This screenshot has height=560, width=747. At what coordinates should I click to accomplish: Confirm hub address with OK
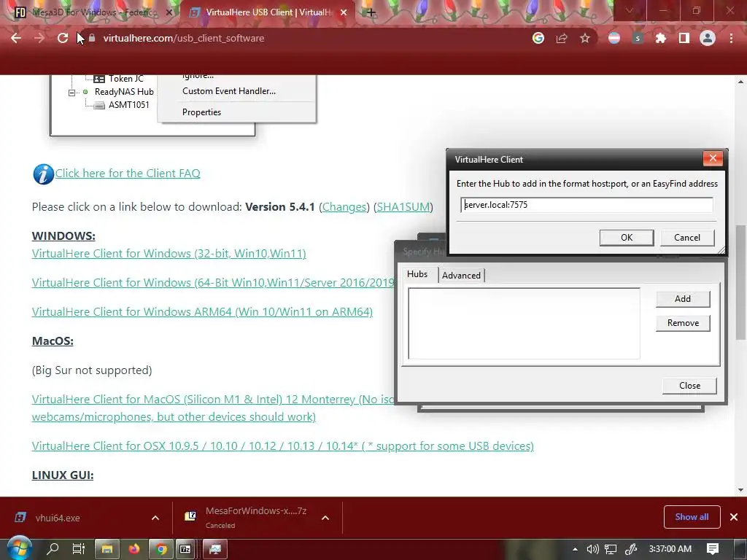coord(627,237)
